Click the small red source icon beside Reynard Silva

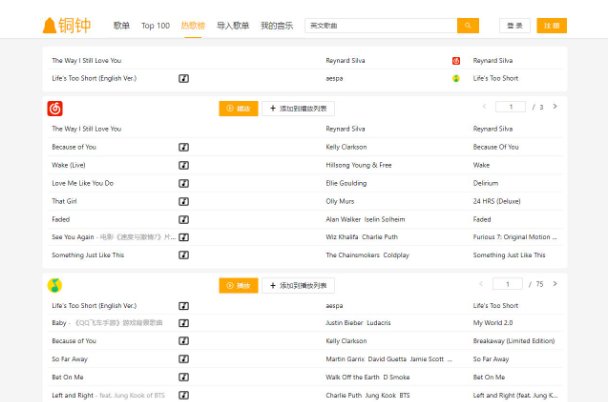[x=456, y=61]
